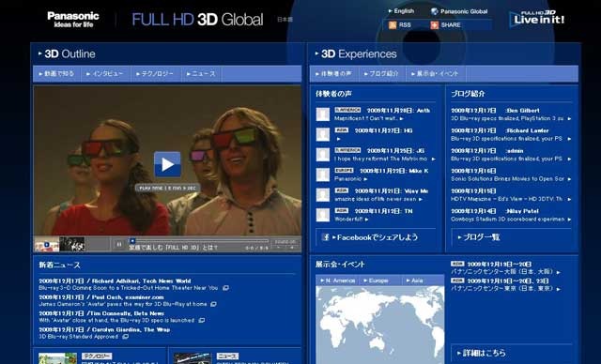The image size is (601, 364).
Task: Open external link icon after Tricked-Out Home Theater headline
Action: click(225, 288)
